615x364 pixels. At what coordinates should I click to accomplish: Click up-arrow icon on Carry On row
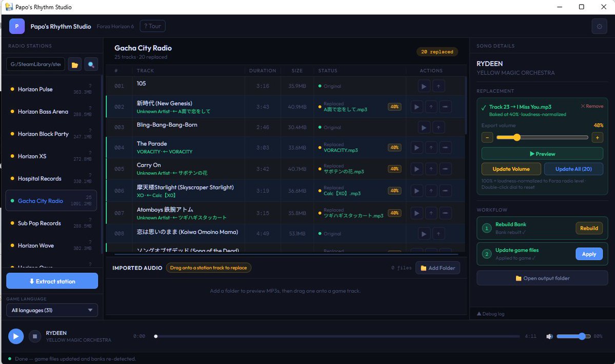coord(431,169)
